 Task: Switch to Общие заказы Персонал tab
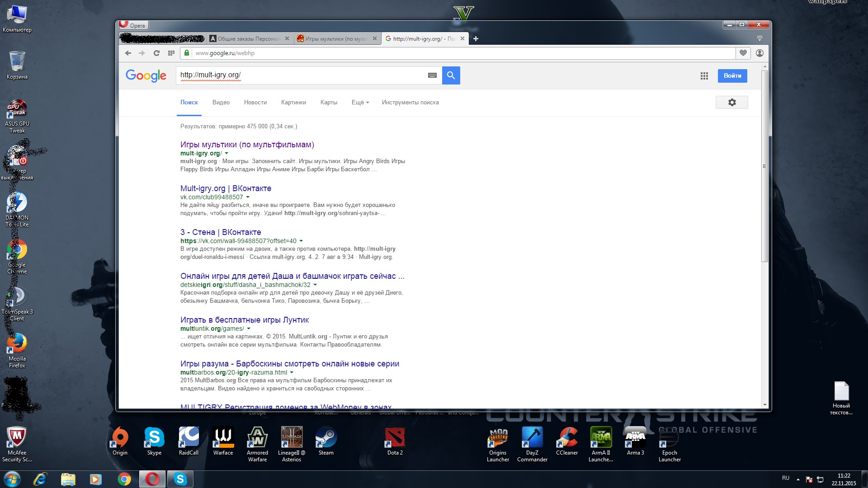tap(249, 39)
